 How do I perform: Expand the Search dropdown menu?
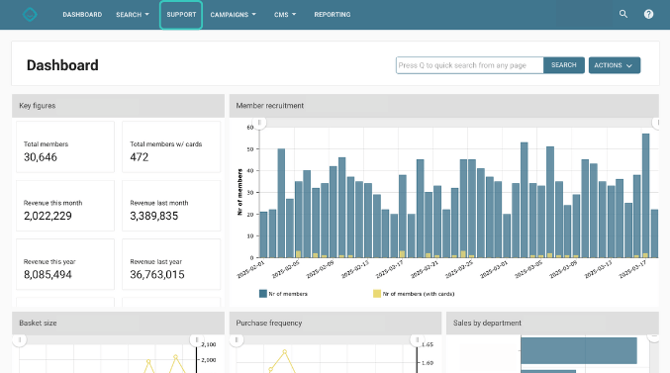pyautogui.click(x=132, y=15)
